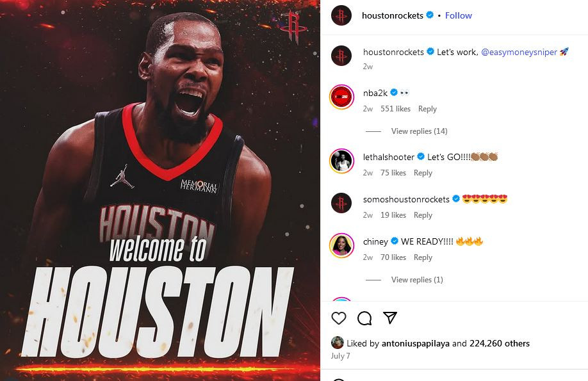The image size is (588, 381).
Task: Open the @easymoneysniper mention link
Action: click(x=519, y=52)
